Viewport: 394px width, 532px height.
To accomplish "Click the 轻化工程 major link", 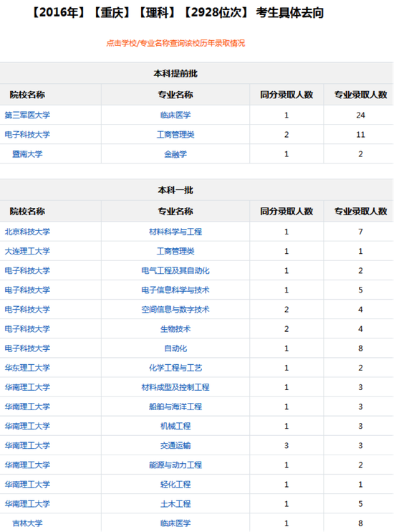I will click(x=176, y=484).
